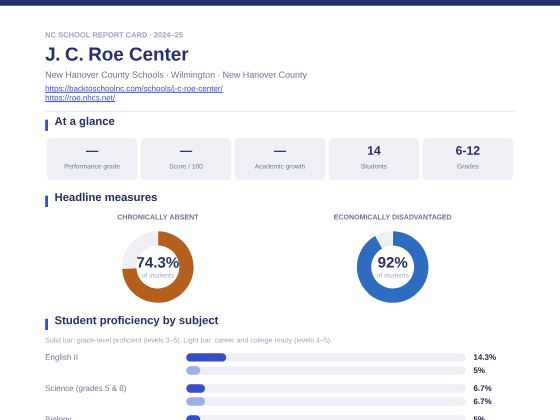The image size is (560, 420).
Task: Click the second 6.7% Science value
Action: (x=482, y=402)
